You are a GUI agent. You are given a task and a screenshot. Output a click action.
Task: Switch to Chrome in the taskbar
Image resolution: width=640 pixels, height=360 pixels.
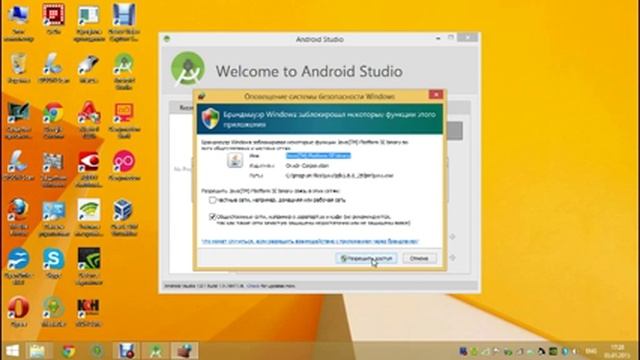[x=69, y=351]
